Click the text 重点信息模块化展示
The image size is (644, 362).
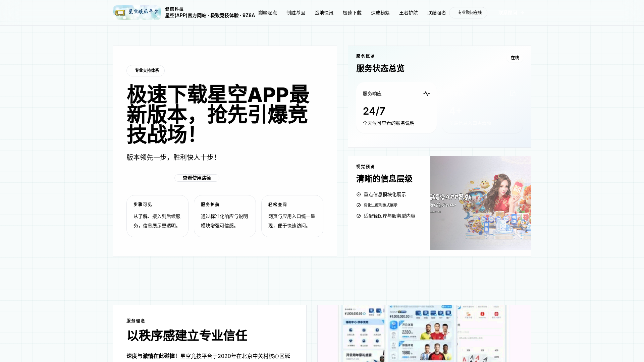point(385,194)
